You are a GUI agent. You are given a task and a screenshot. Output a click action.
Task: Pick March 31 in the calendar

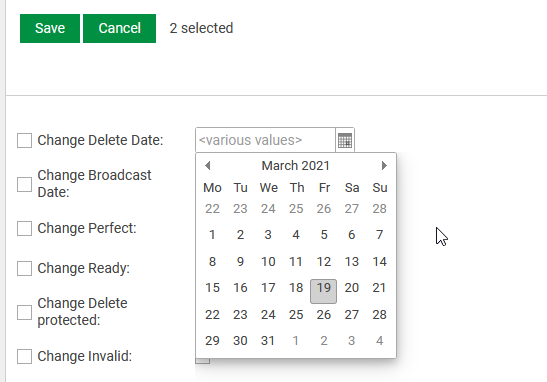click(268, 340)
